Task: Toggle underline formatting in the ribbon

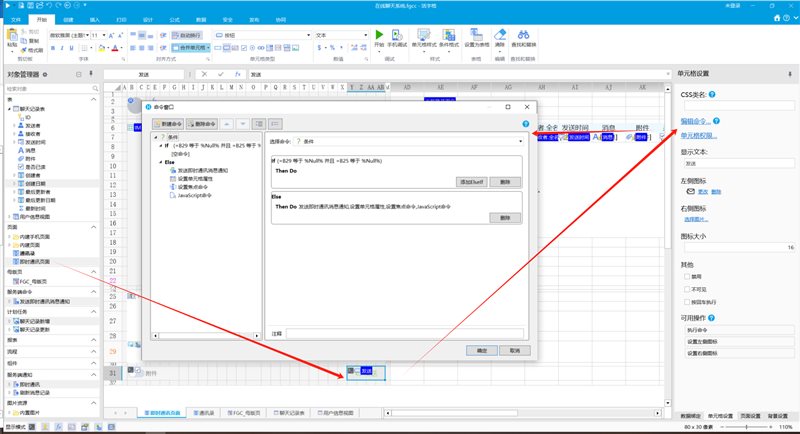Action: (x=71, y=48)
